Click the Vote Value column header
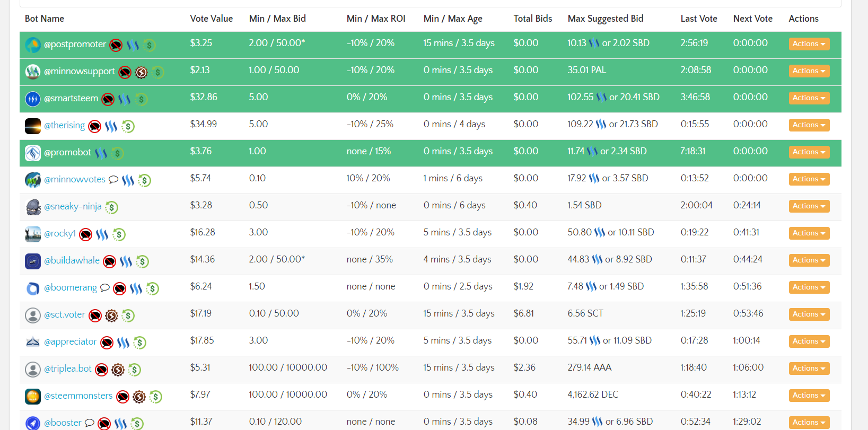 [x=211, y=19]
